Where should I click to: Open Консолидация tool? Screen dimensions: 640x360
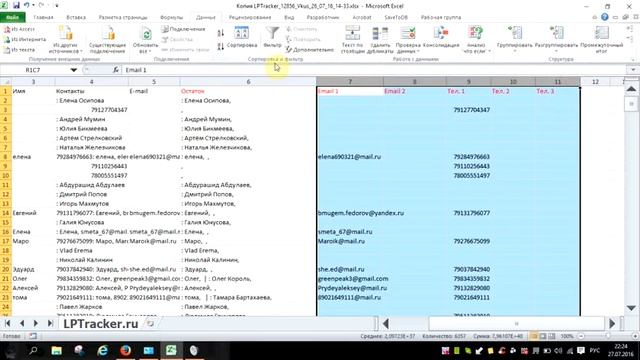coord(441,37)
